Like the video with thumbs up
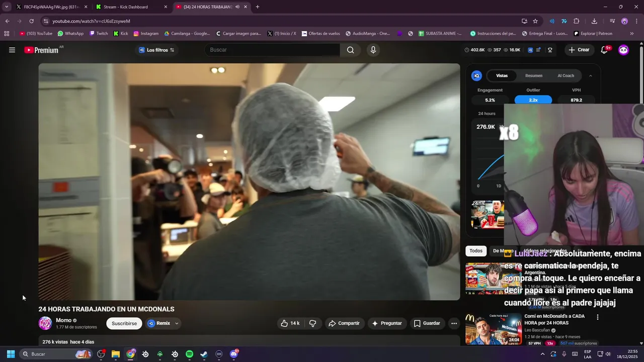This screenshot has width=644, height=362. [290, 323]
